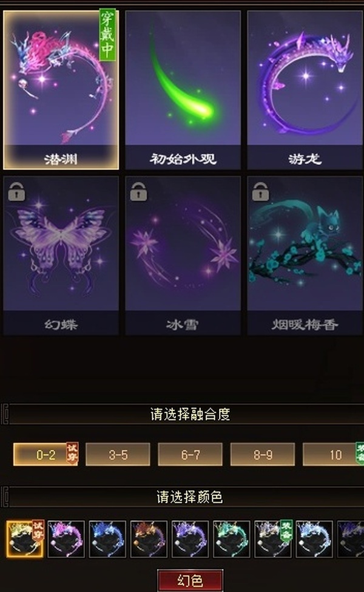Click the lock icon on 幻蝶 card

click(16, 192)
